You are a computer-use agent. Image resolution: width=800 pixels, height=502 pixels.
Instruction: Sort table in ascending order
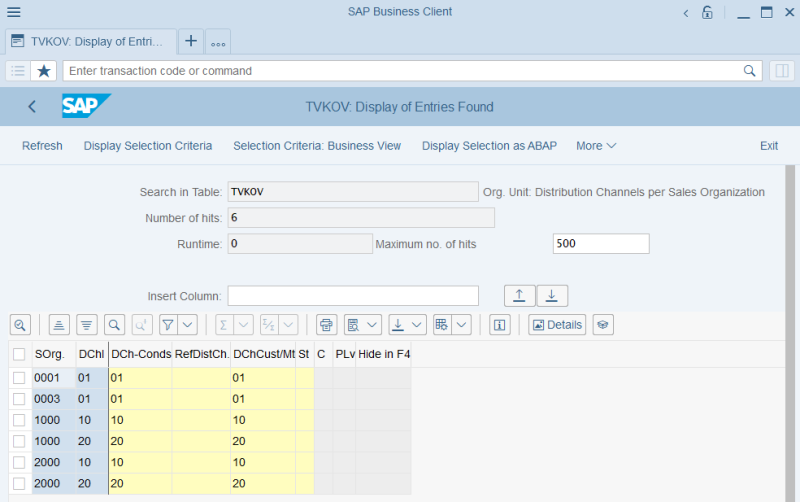coord(59,325)
